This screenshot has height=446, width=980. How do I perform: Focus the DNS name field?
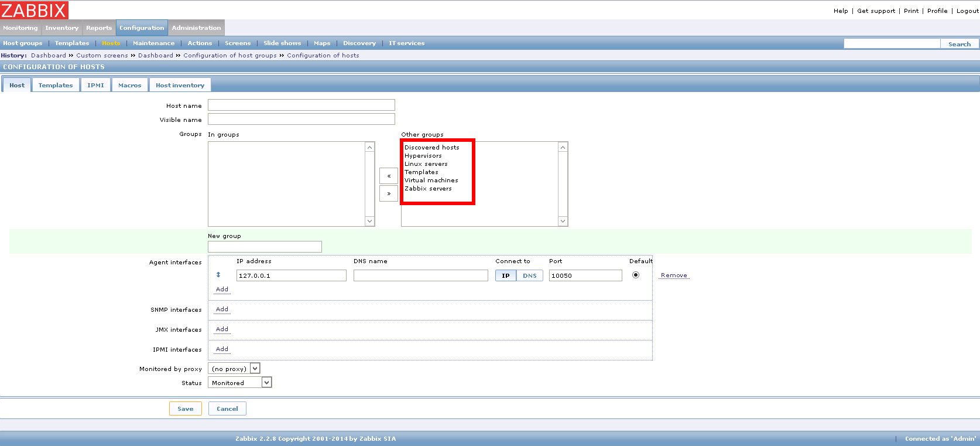421,275
